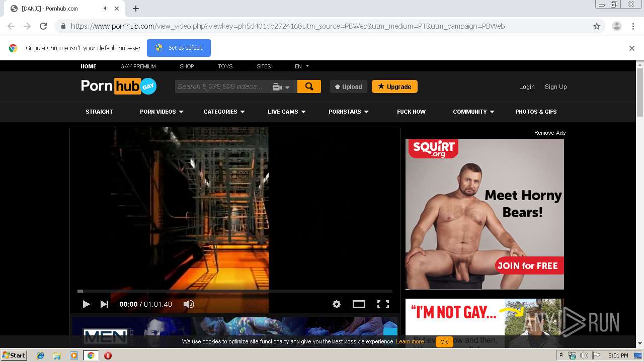Open a new tab with the plus button

(136, 9)
